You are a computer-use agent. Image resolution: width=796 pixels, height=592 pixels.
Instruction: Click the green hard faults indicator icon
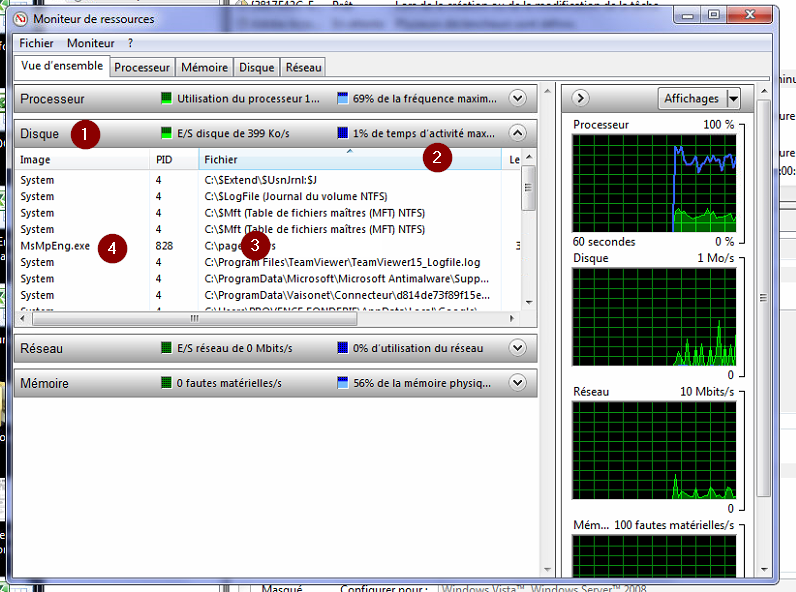[166, 382]
